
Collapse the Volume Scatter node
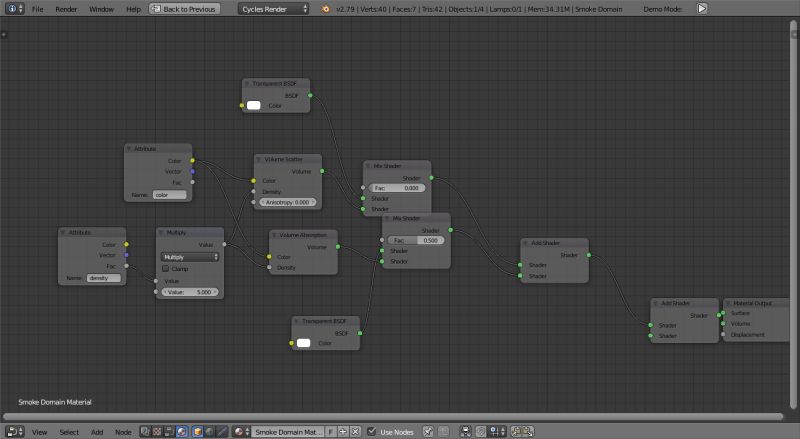(259, 159)
